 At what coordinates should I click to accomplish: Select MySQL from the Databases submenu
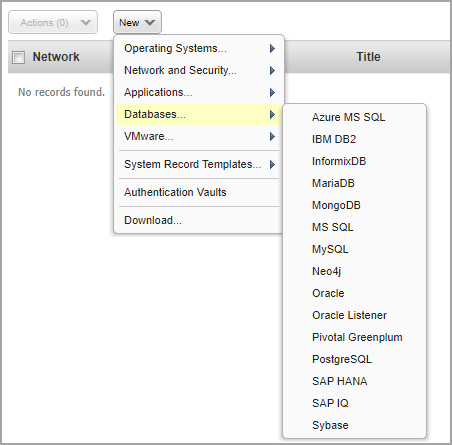click(354, 249)
